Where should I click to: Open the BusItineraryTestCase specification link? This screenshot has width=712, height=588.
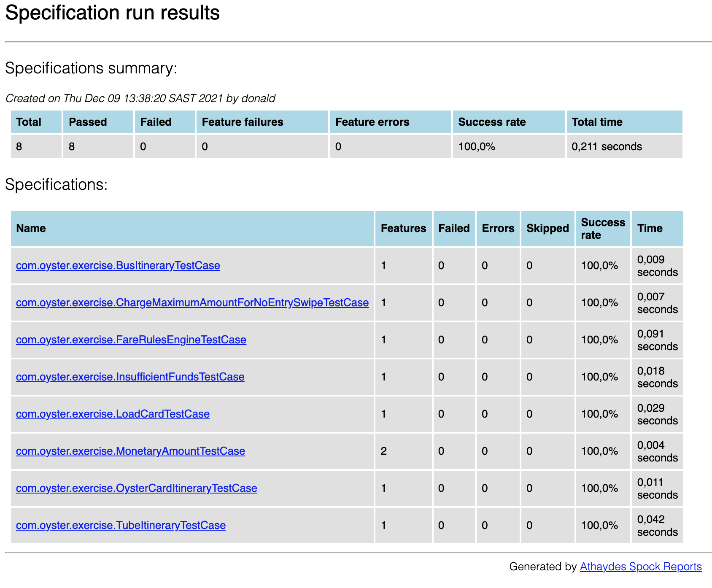[x=118, y=265]
